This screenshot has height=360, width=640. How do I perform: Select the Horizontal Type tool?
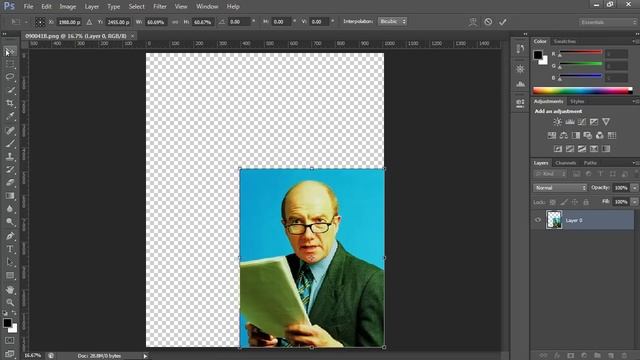pyautogui.click(x=10, y=249)
